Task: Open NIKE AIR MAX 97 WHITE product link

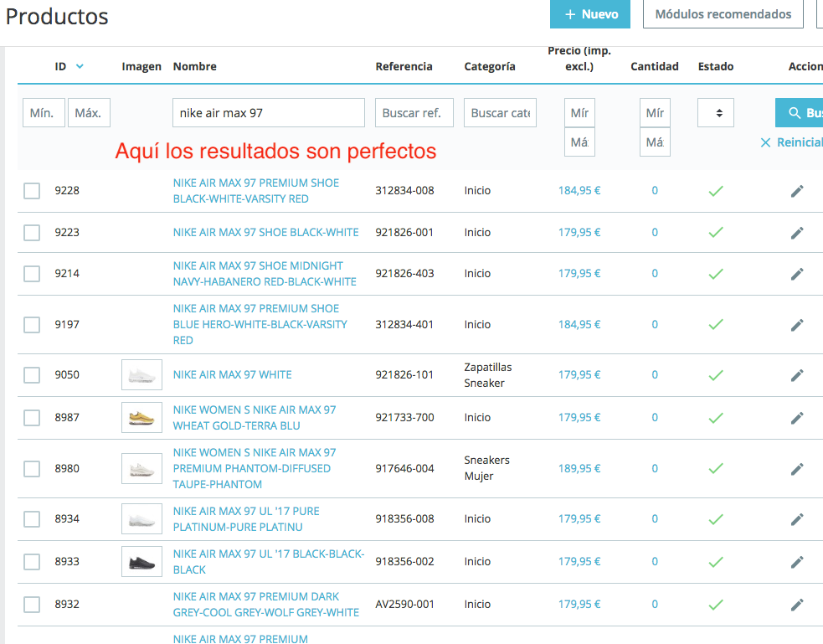Action: point(233,374)
